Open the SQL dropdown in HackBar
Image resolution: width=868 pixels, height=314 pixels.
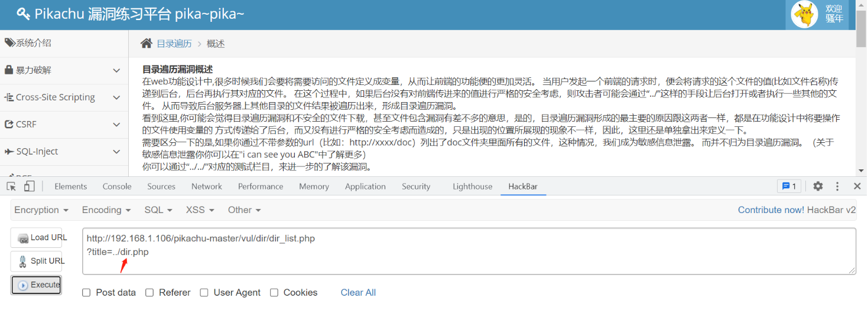point(158,210)
